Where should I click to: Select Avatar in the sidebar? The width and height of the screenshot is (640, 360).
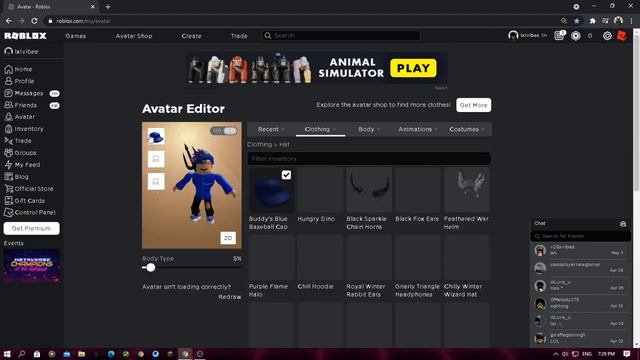[20, 117]
